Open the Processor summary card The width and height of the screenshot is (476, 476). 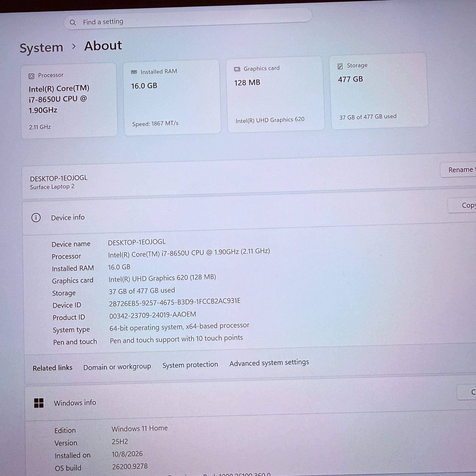coord(69,101)
